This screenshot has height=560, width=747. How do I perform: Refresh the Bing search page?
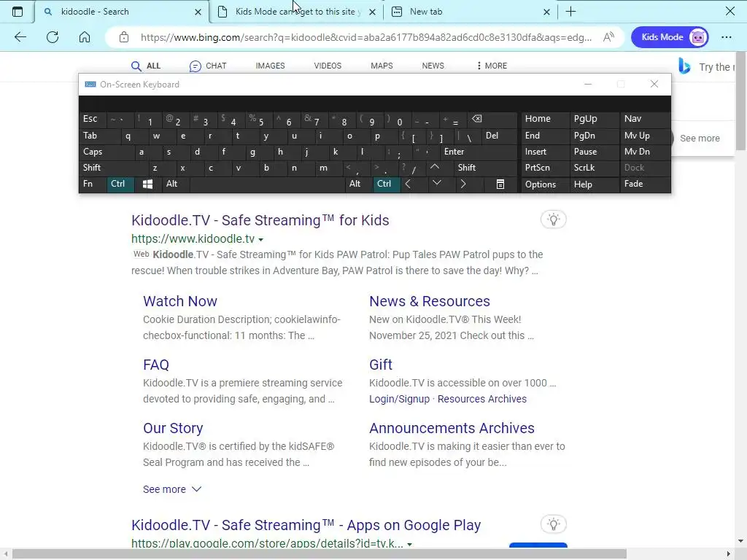coord(53,37)
